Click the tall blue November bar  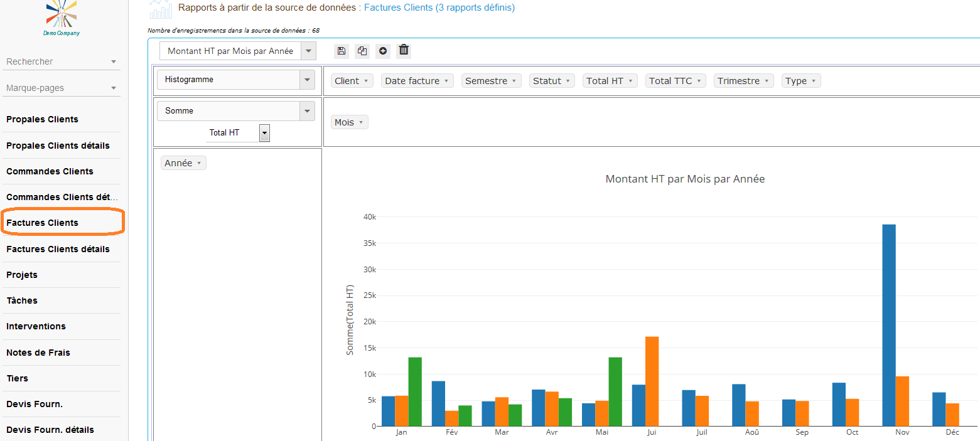tap(888, 325)
